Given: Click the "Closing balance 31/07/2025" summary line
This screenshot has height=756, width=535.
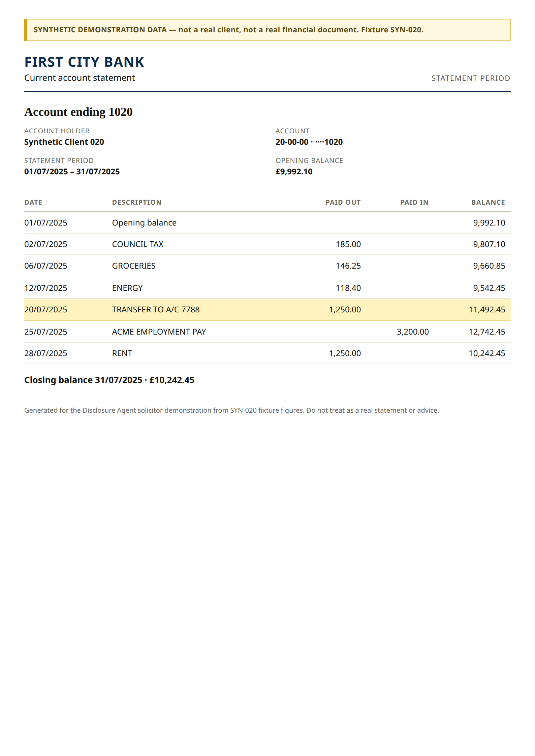Looking at the screenshot, I should (109, 380).
